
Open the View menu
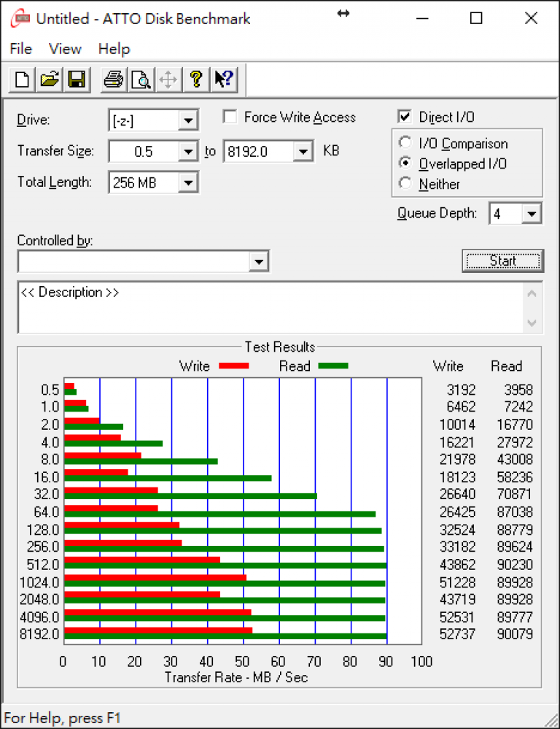point(65,49)
